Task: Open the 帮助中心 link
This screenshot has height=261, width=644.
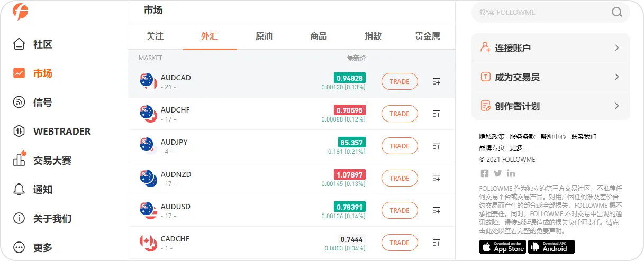Action: point(554,136)
